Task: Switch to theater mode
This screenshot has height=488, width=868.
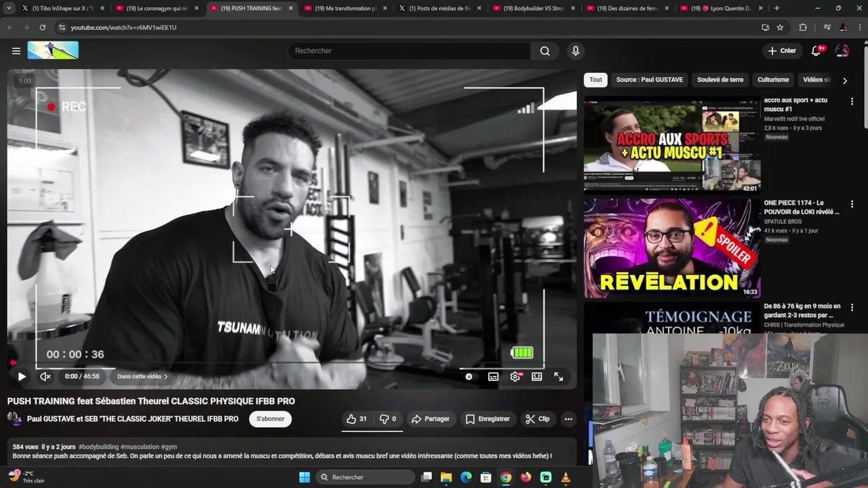Action: coord(536,377)
